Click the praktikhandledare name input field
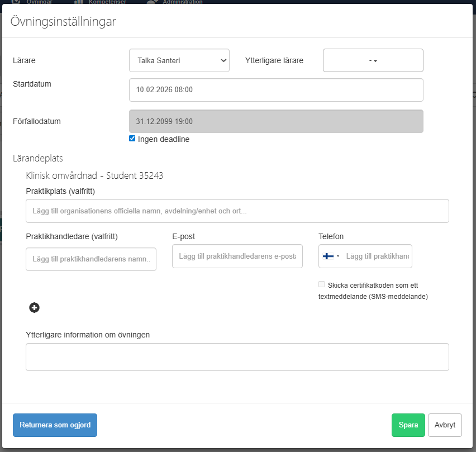 [x=91, y=259]
